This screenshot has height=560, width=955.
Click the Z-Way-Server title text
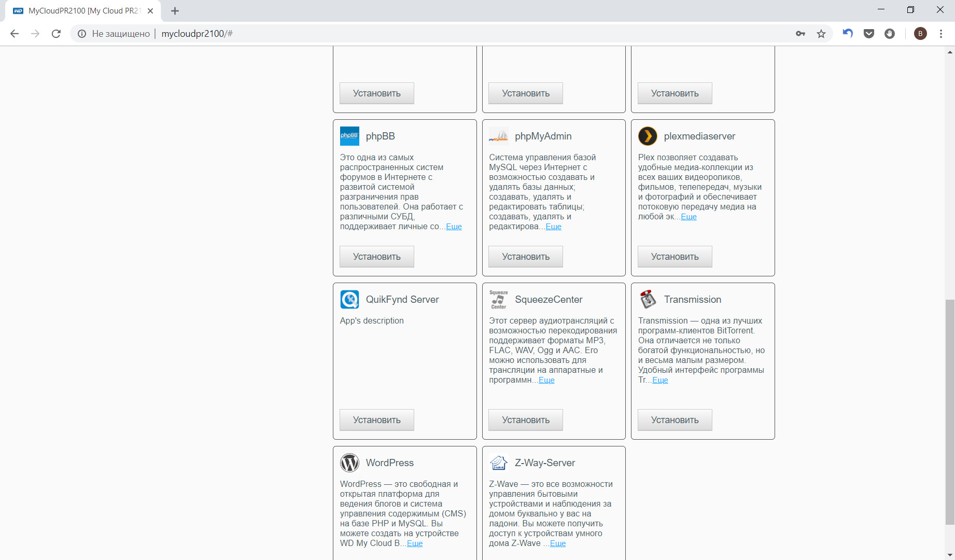click(545, 463)
